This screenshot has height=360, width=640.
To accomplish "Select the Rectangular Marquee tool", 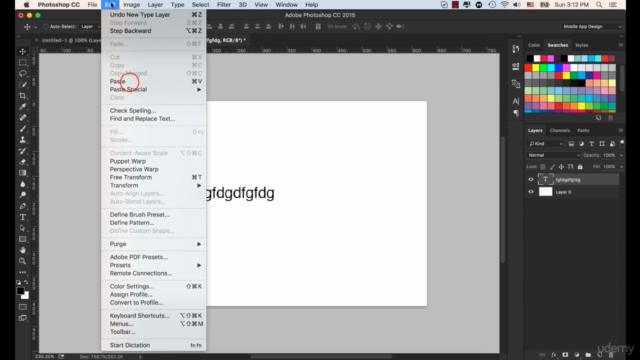I will click(x=22, y=62).
